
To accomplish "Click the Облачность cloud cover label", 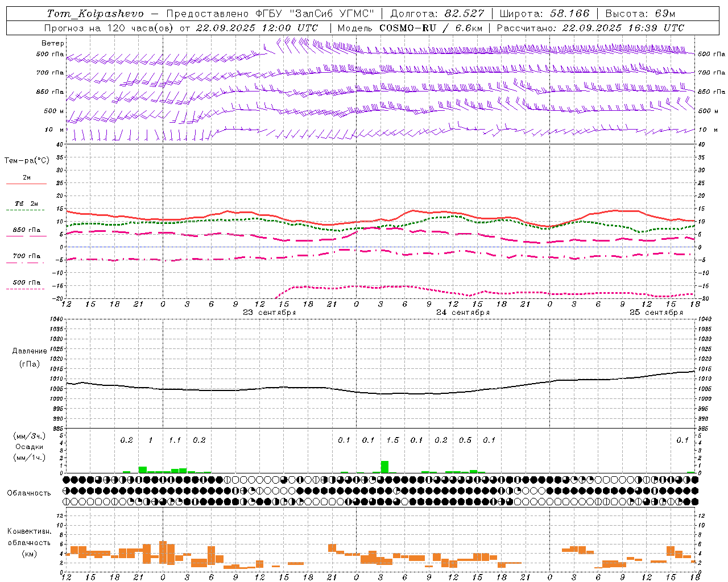I will [29, 493].
